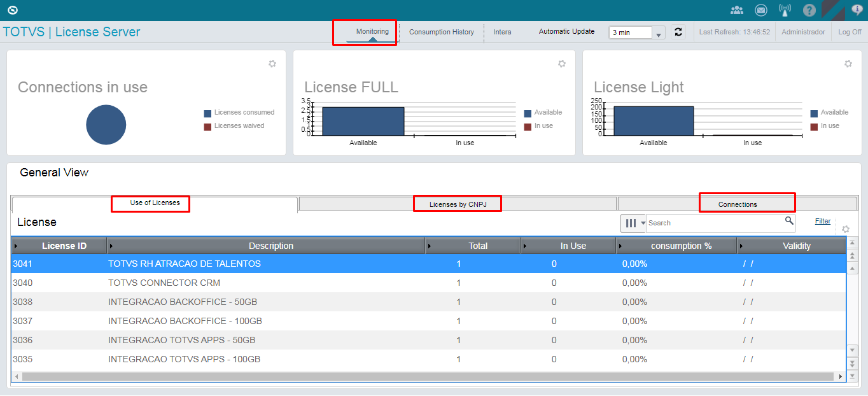Open the Intera tab
Viewport: 868px width, 396px height.
(x=502, y=32)
